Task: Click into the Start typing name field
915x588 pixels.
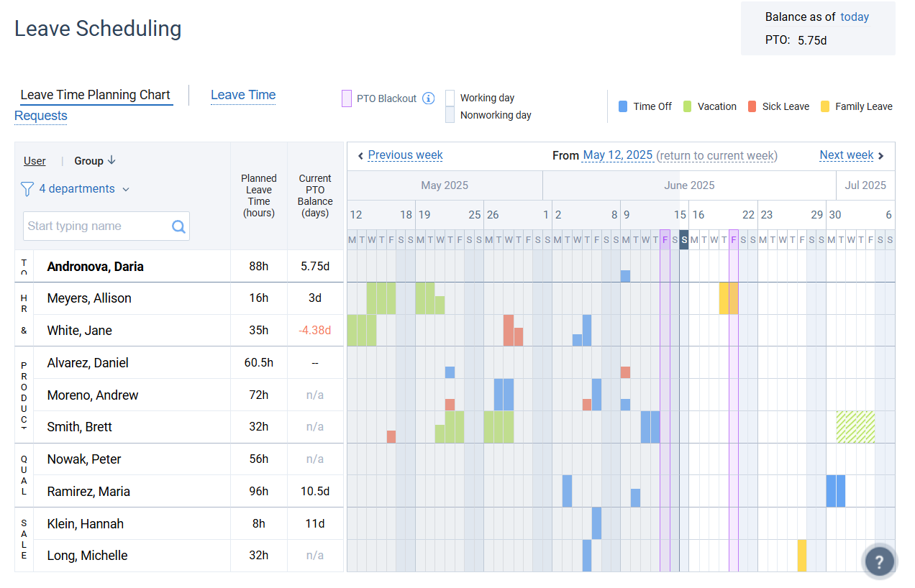Action: coord(97,226)
